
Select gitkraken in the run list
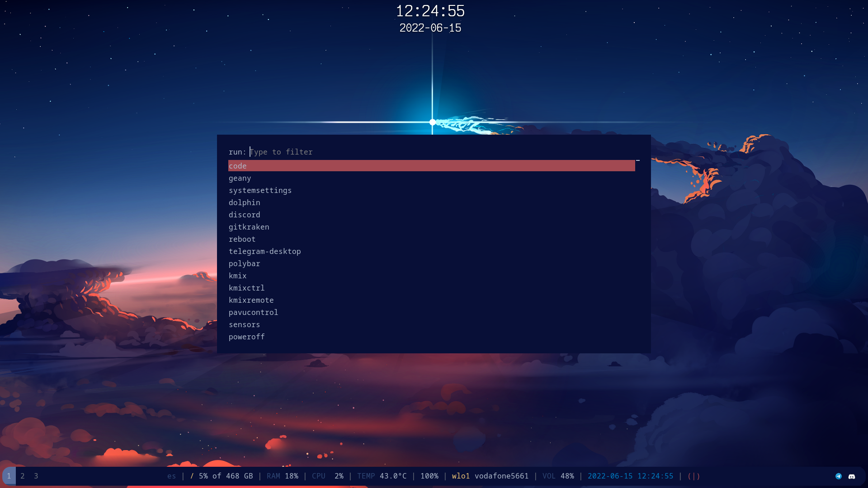coord(249,227)
